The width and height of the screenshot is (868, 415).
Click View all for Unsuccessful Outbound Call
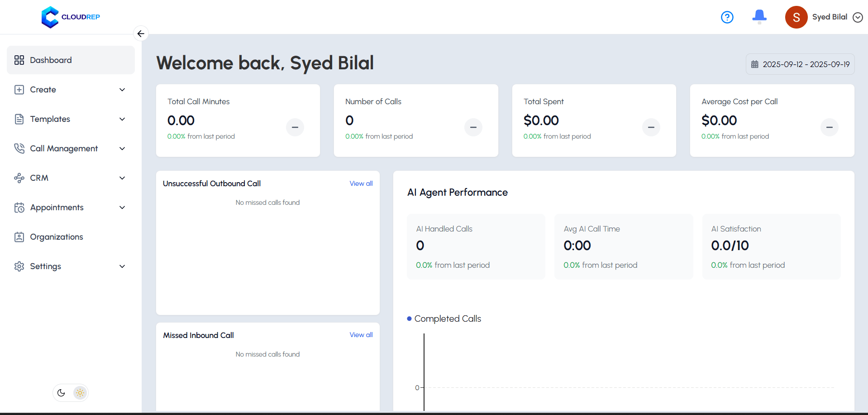[x=361, y=183]
